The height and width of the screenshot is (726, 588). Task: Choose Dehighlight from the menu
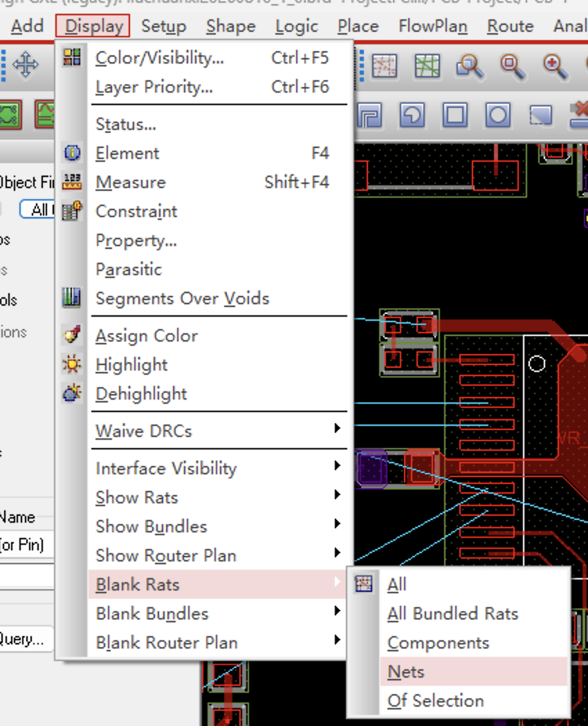[217, 394]
